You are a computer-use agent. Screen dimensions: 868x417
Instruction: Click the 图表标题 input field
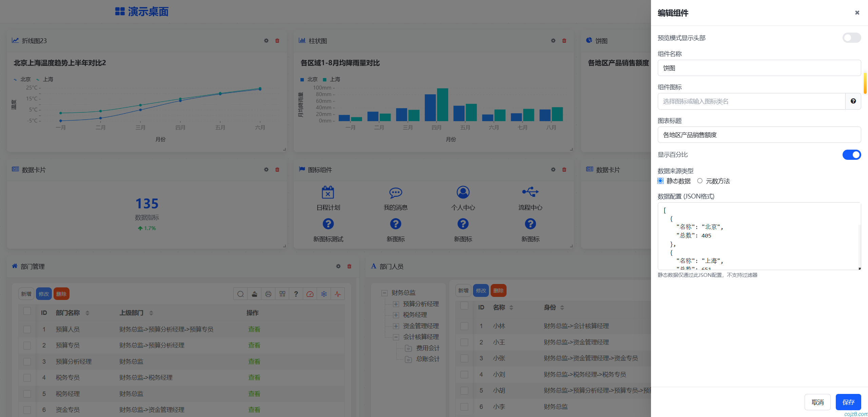759,134
